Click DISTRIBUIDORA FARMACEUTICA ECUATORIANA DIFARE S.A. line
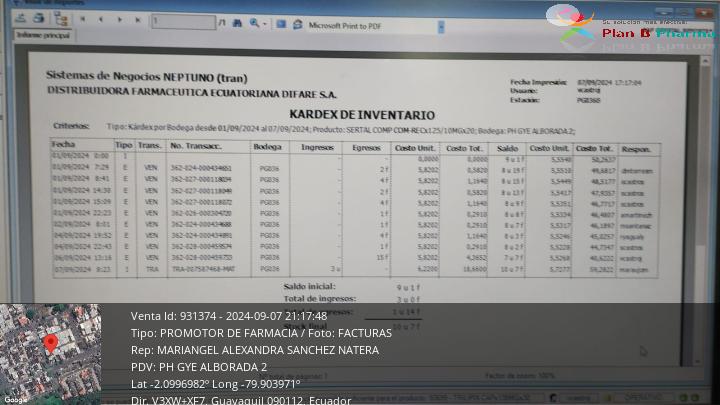Viewport: 720px width, 405px height. click(x=191, y=92)
